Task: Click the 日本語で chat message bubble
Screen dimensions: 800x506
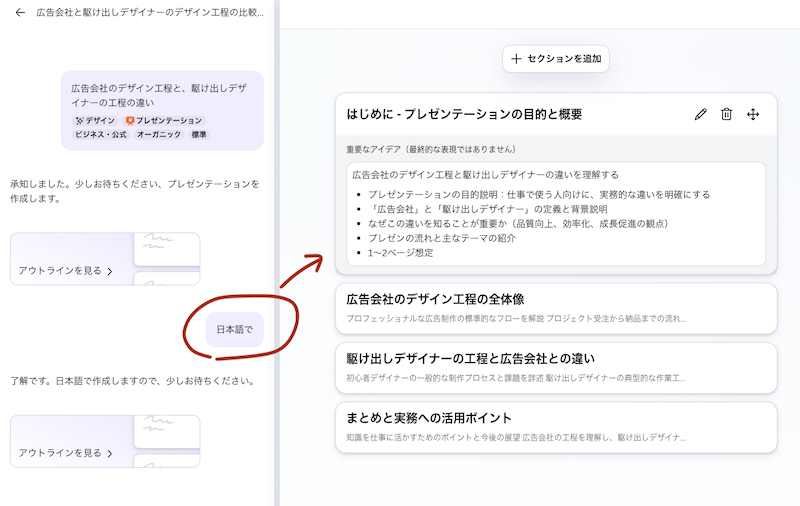Action: click(235, 329)
